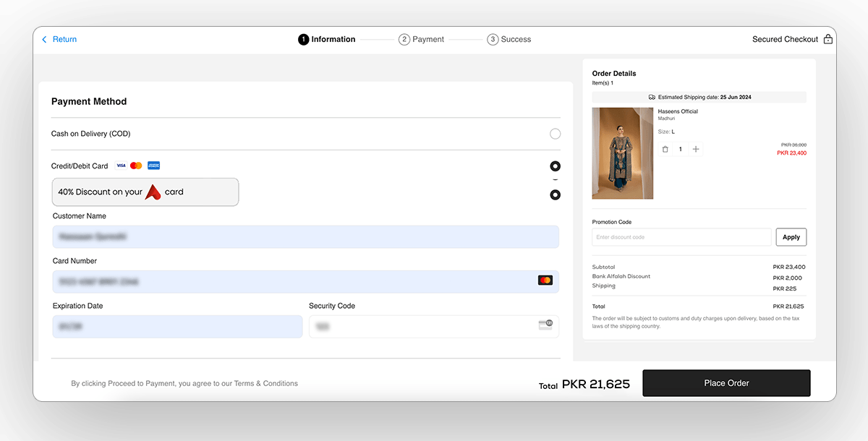Choose the second card payment radio option
This screenshot has height=441, width=868.
pyautogui.click(x=555, y=194)
